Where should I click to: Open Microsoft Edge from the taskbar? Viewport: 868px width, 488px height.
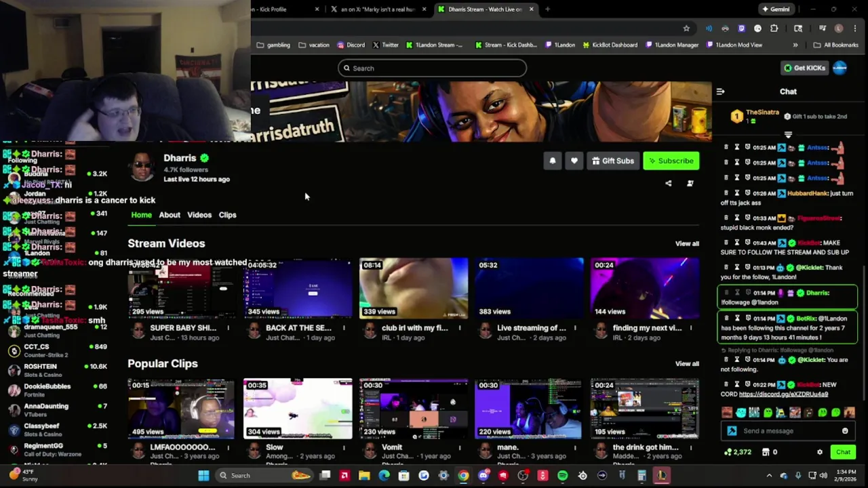[x=384, y=475]
